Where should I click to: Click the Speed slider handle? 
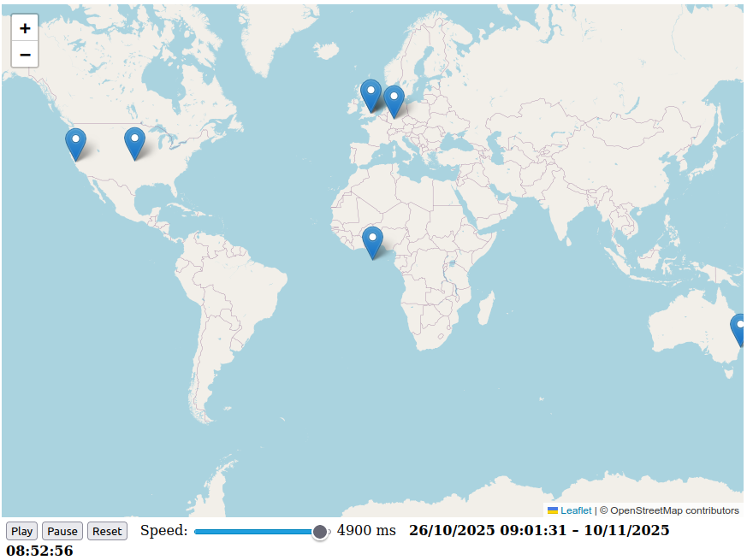coord(320,532)
